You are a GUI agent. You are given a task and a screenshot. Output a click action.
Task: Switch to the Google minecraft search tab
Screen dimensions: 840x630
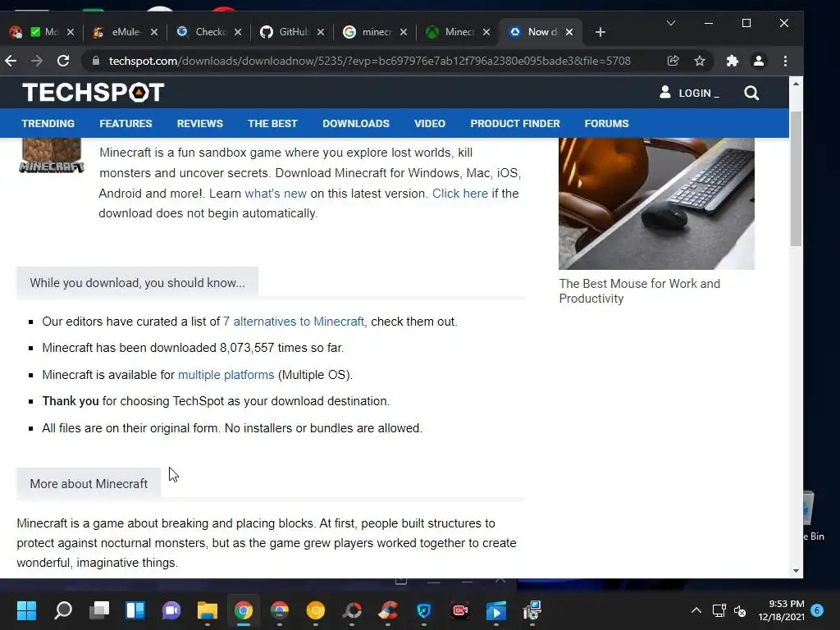(x=376, y=32)
